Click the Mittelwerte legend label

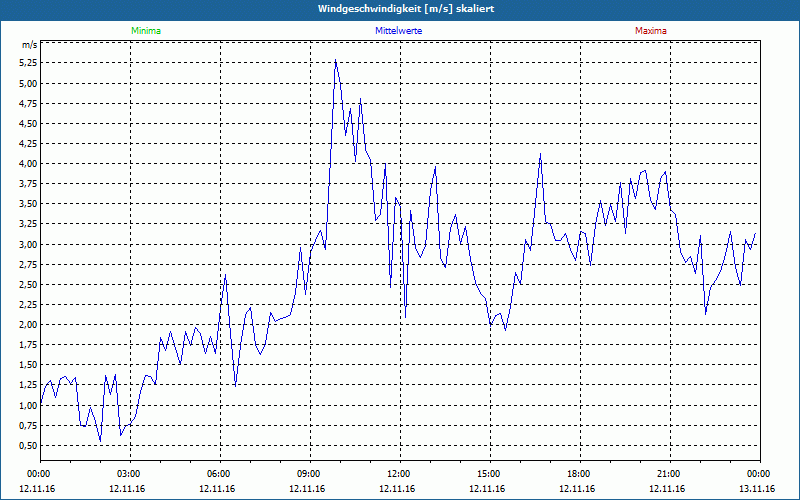click(398, 31)
